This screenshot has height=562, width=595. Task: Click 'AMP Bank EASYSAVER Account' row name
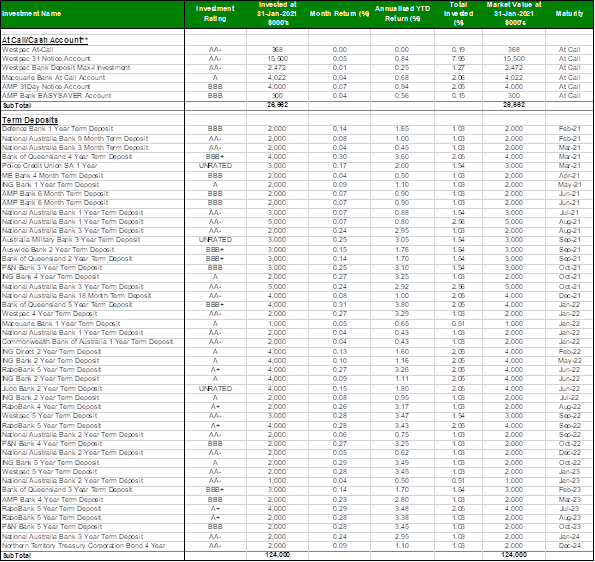coord(57,96)
